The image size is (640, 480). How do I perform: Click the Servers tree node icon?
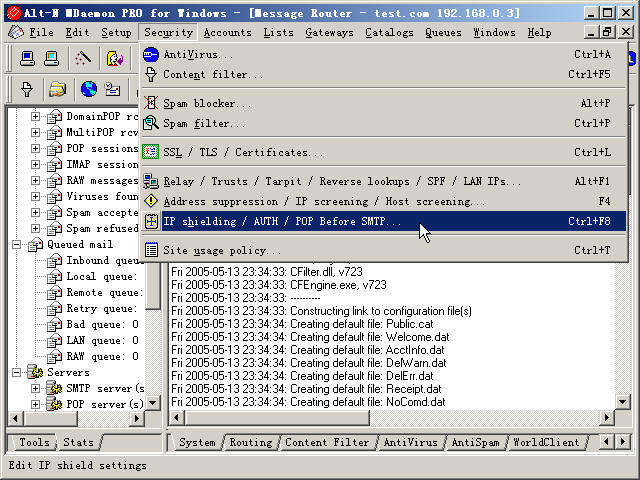(35, 372)
